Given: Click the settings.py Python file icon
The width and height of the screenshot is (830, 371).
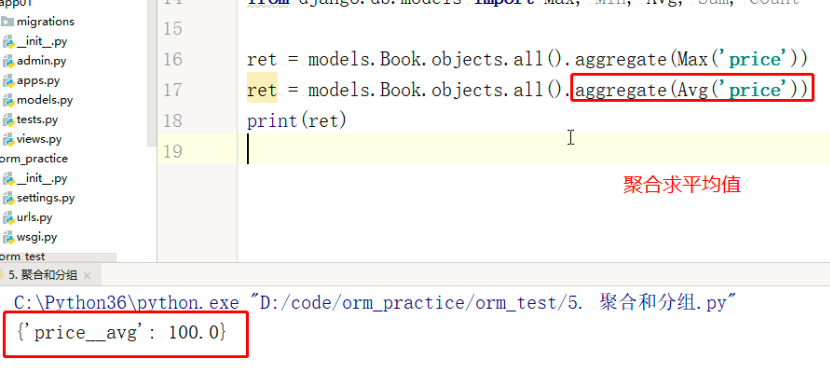Looking at the screenshot, I should (8, 198).
